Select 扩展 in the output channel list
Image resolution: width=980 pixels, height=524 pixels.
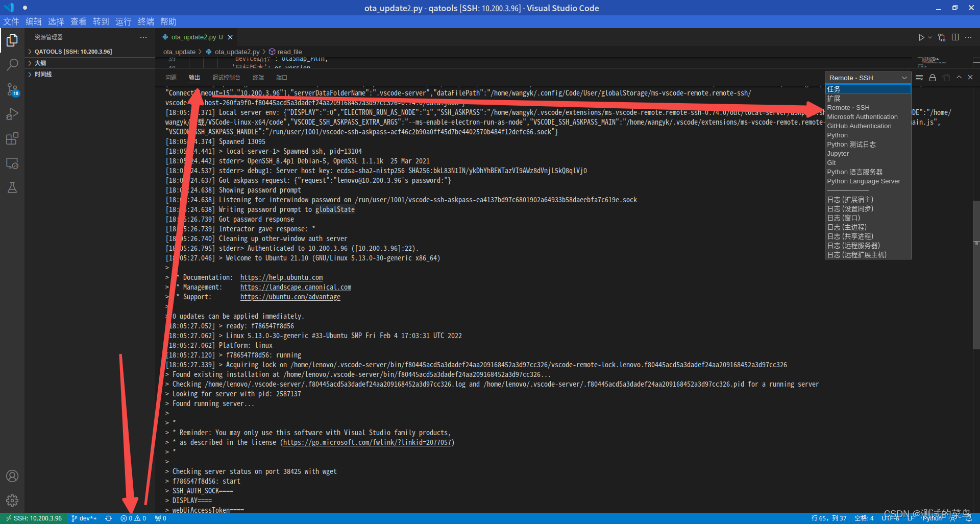tap(868, 98)
